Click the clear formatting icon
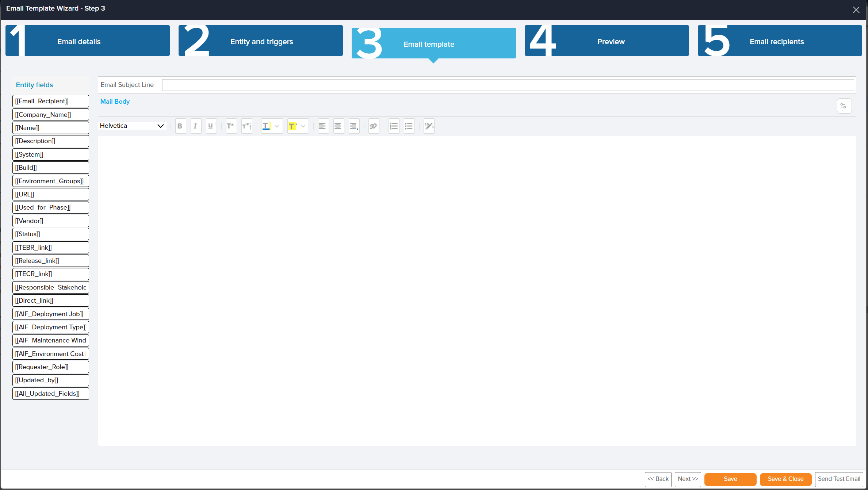Viewport: 868px width, 490px height. pos(429,126)
